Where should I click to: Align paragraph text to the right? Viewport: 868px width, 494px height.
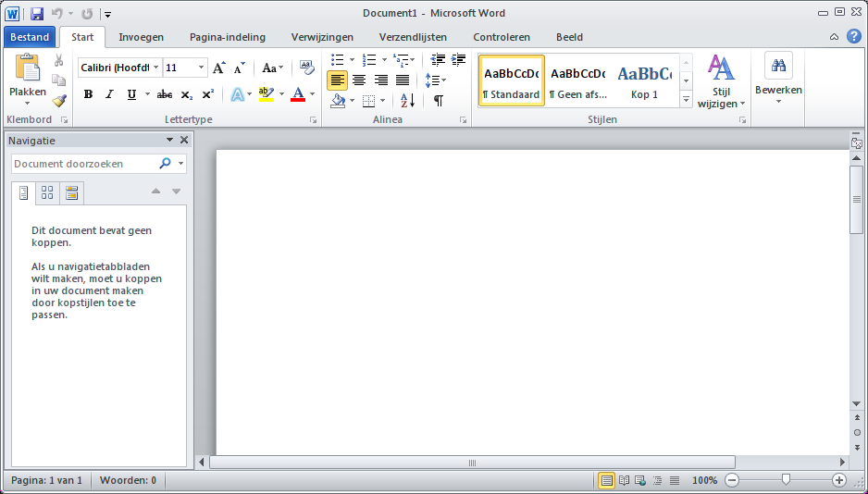380,80
